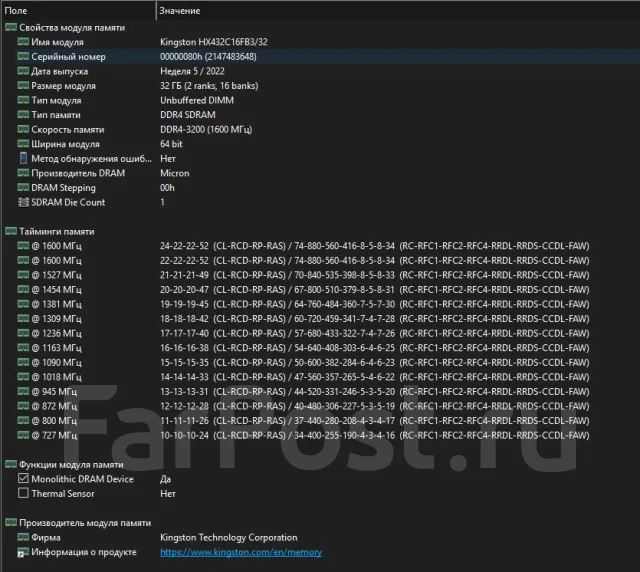Select the DRAM Stepping value 00h
The width and height of the screenshot is (640, 572).
(x=167, y=188)
